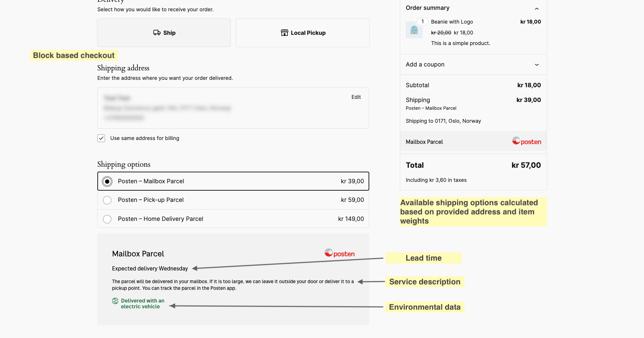
Task: Choose the Local Pickup delivery option
Action: 303,33
